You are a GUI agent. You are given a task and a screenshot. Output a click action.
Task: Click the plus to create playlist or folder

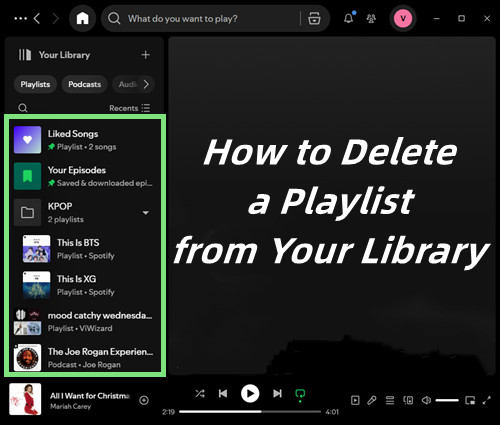point(145,55)
